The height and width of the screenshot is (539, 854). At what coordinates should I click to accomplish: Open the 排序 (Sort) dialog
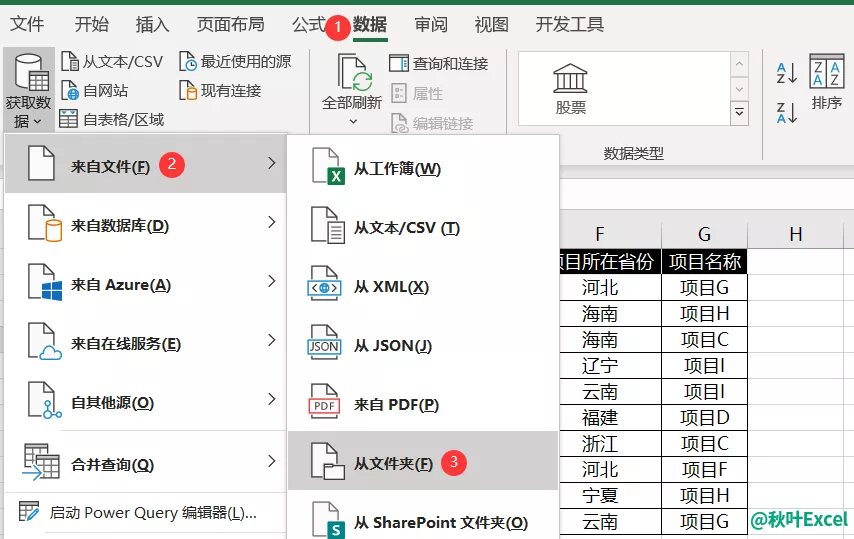point(826,82)
